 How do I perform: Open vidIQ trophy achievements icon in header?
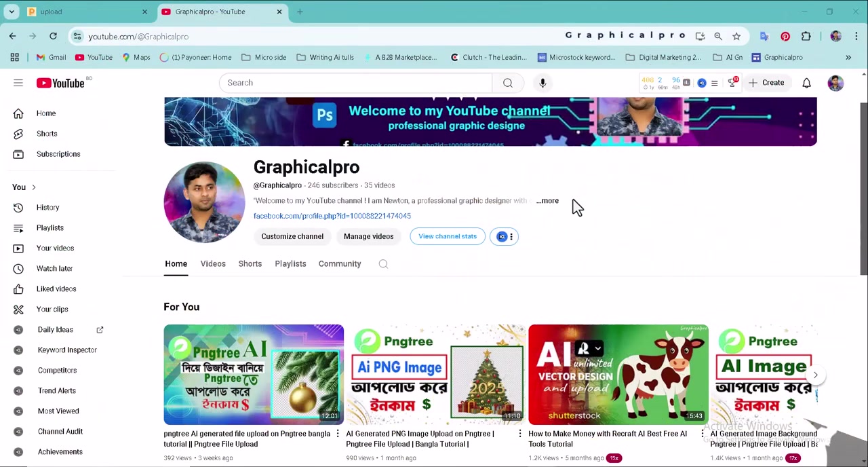pyautogui.click(x=732, y=83)
